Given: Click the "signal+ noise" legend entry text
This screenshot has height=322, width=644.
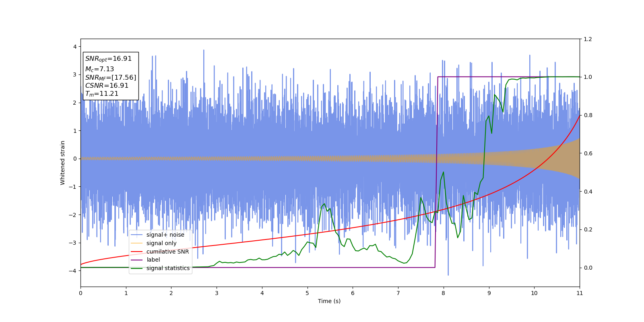Looking at the screenshot, I should (x=165, y=235).
